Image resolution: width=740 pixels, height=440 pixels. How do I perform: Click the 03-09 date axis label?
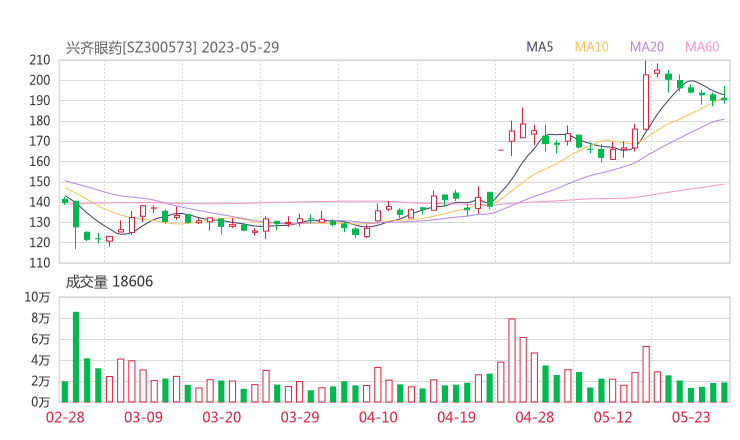(x=143, y=417)
